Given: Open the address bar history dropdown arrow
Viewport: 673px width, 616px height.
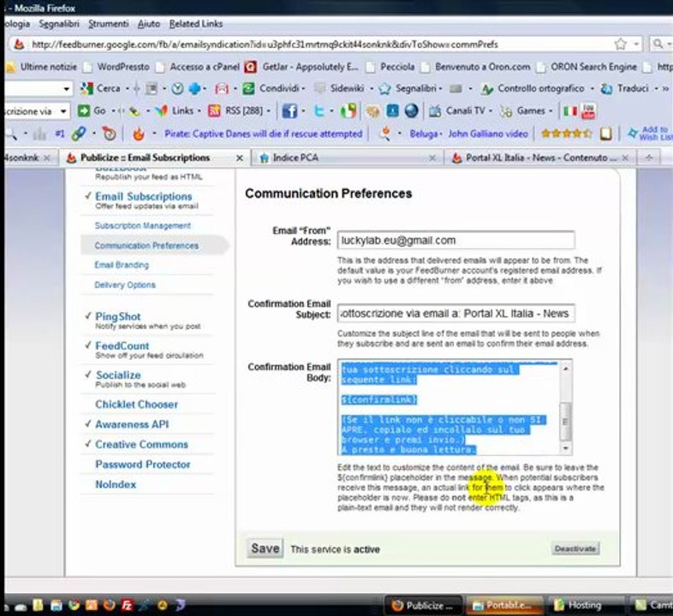Looking at the screenshot, I should 636,44.
